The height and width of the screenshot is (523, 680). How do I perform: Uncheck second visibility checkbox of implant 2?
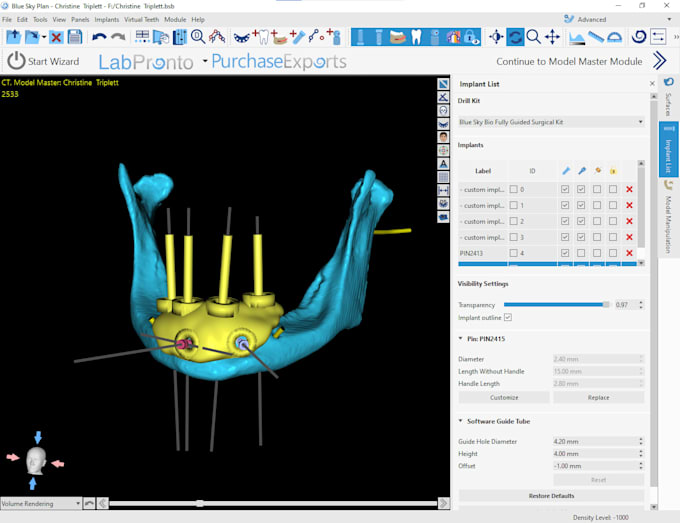(581, 221)
